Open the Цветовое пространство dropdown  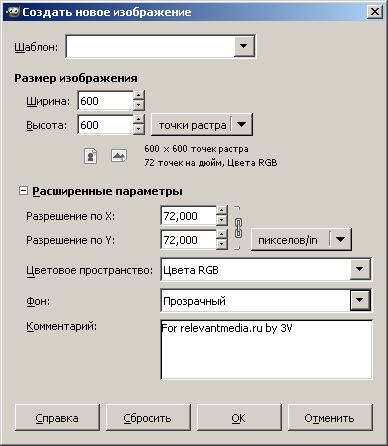360,269
